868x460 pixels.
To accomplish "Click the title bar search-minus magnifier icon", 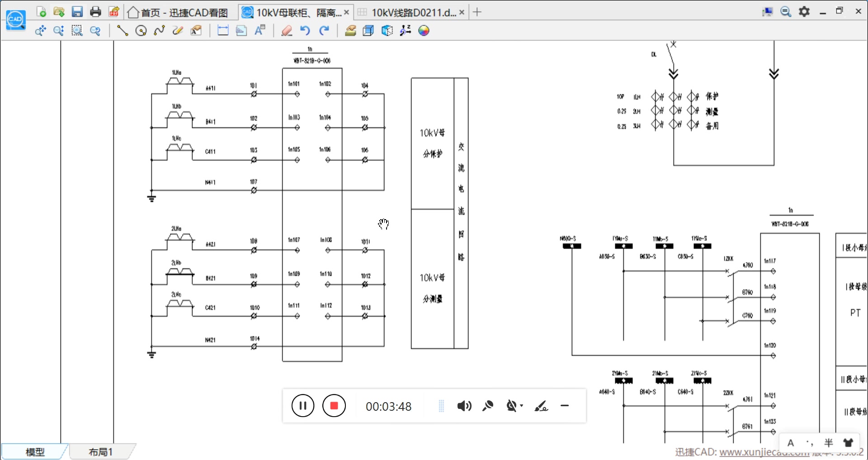I will (x=786, y=12).
